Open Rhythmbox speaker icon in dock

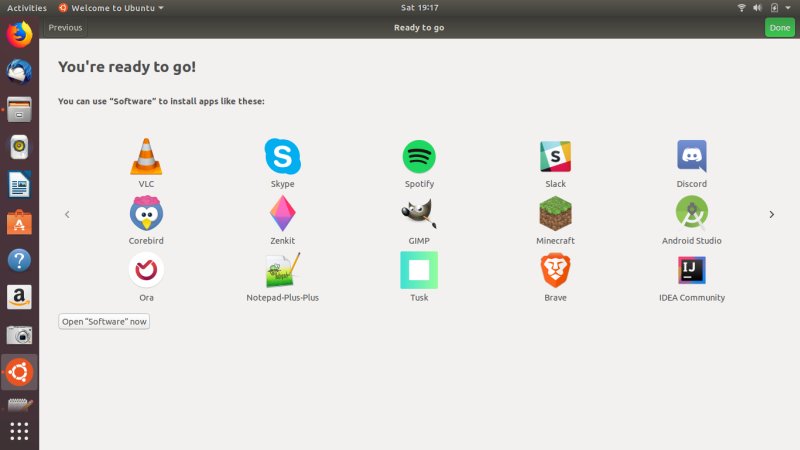[19, 147]
